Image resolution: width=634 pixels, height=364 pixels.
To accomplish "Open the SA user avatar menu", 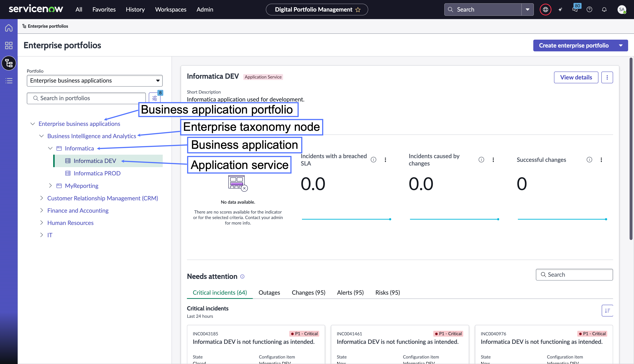I will coord(622,10).
